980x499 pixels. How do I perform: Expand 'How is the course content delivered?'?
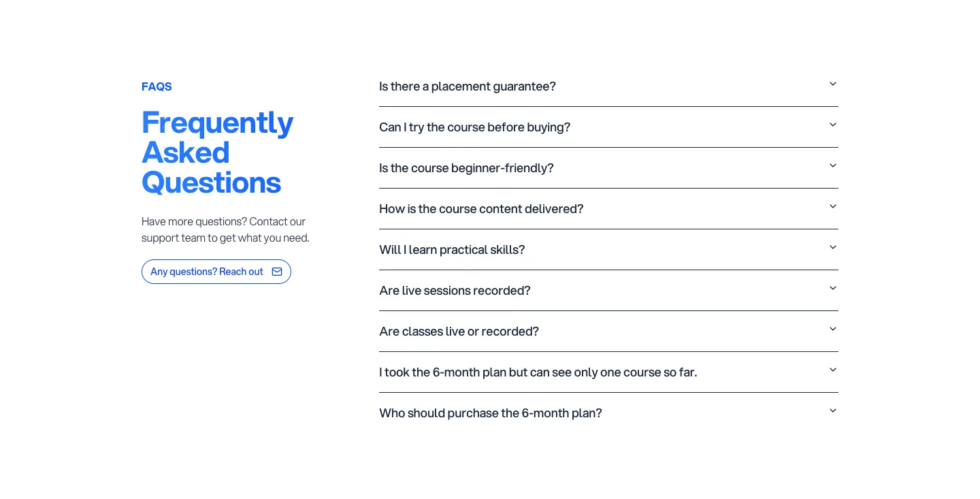click(608, 209)
